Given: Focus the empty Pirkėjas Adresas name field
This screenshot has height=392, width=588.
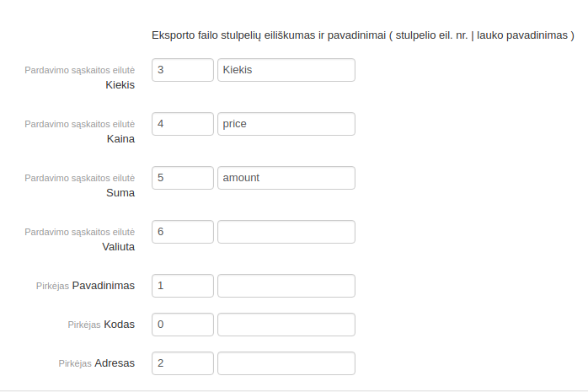Looking at the screenshot, I should pyautogui.click(x=286, y=363).
